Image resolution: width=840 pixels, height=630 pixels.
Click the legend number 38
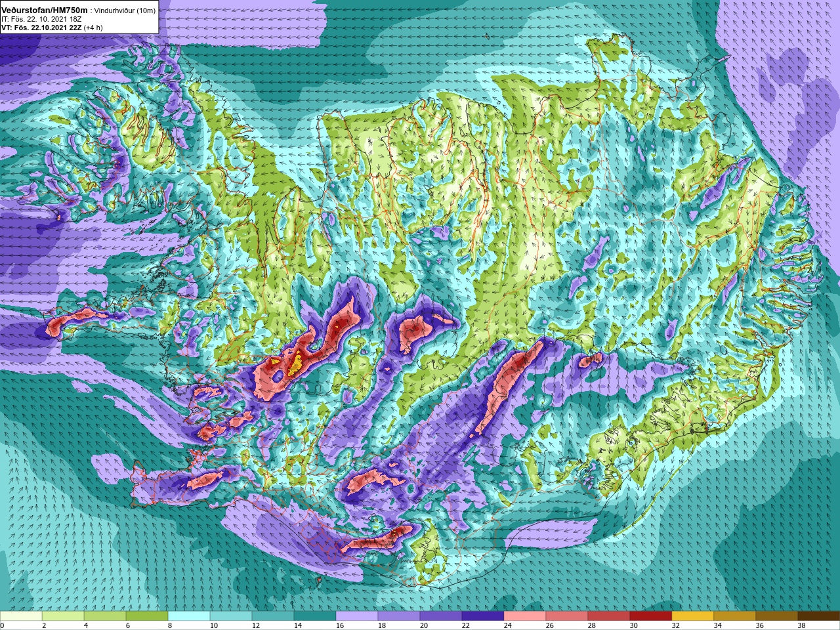tap(801, 625)
